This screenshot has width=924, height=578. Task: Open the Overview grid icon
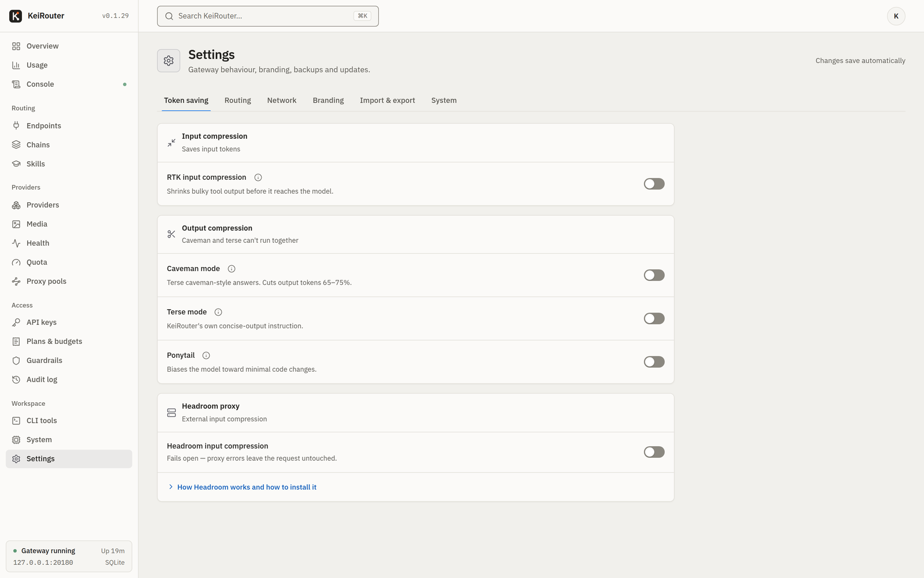[x=16, y=46]
